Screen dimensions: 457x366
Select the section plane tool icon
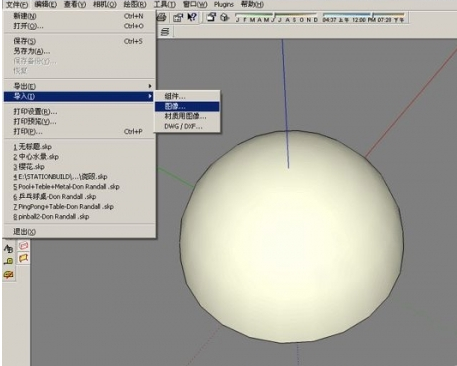point(8,275)
